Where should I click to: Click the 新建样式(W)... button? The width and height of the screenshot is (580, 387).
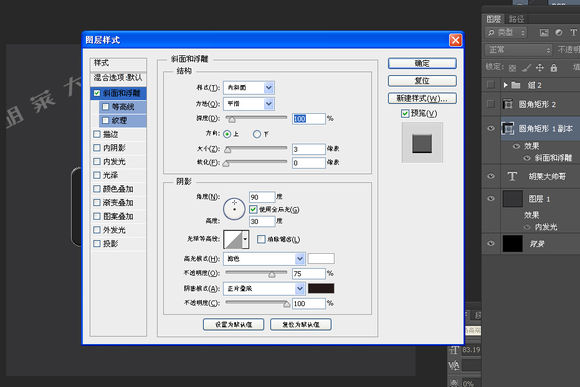tap(422, 98)
